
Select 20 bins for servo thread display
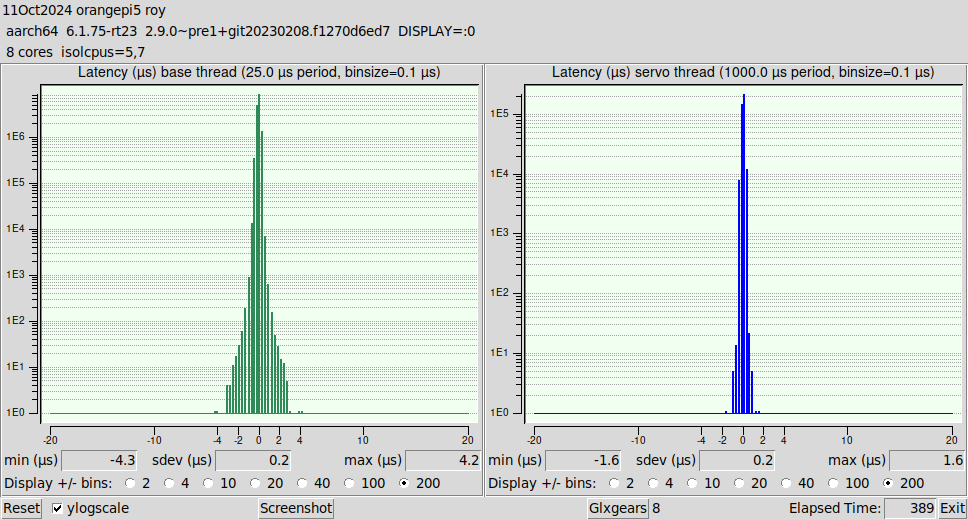tap(739, 483)
